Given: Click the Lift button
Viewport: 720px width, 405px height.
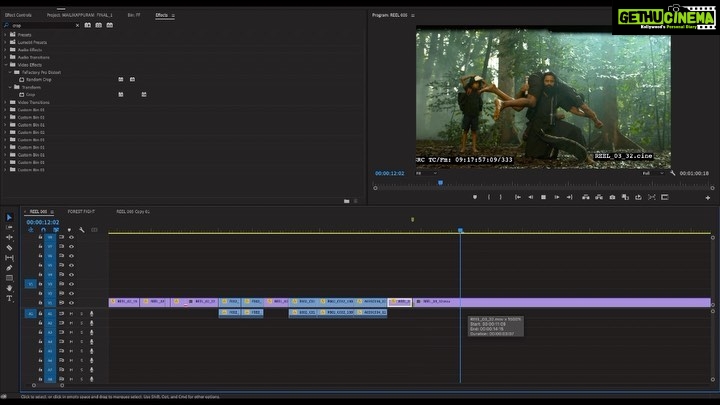Looking at the screenshot, I should click(585, 197).
